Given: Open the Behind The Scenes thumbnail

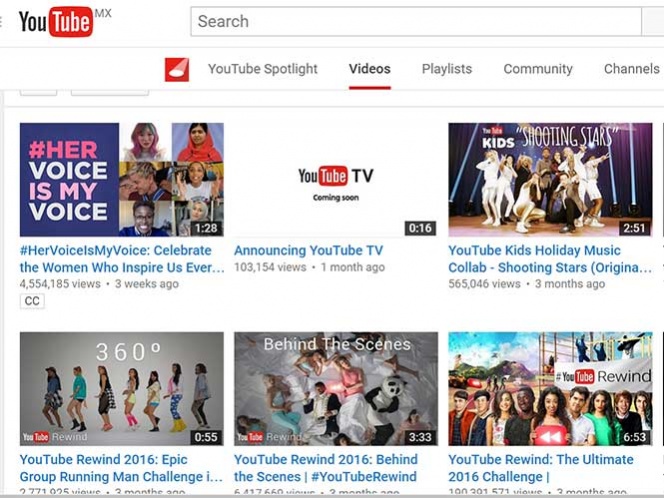Looking at the screenshot, I should pyautogui.click(x=336, y=389).
